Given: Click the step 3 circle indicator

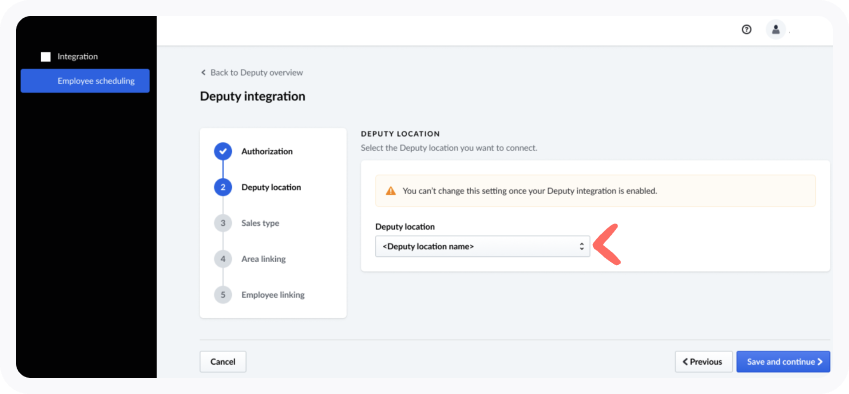Looking at the screenshot, I should pos(223,223).
